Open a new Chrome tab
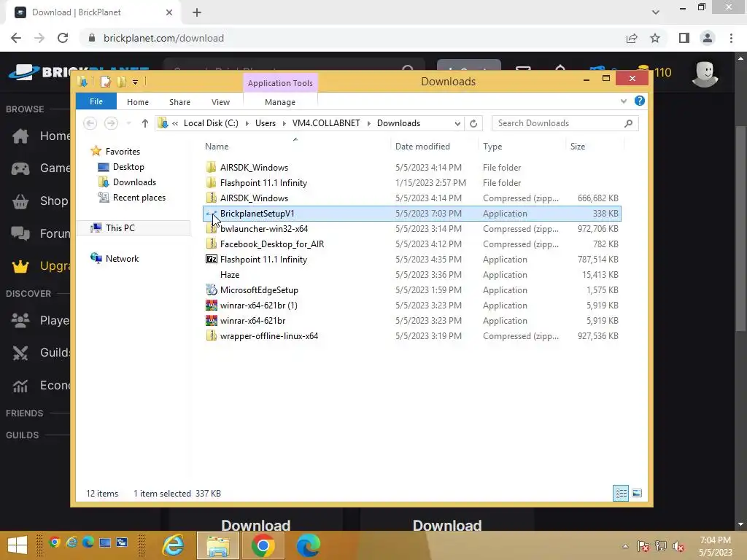The height and width of the screenshot is (560, 747). pyautogui.click(x=197, y=12)
